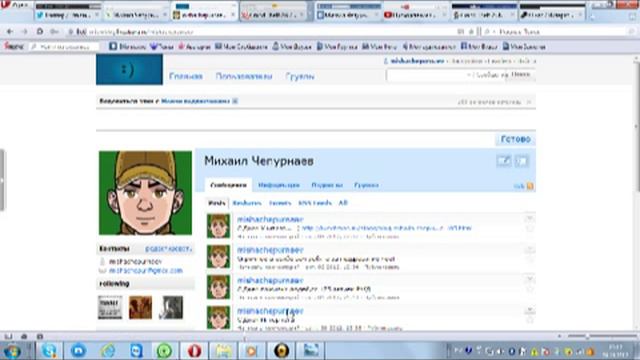
Task: Open Главная in the site navigation
Action: click(186, 76)
